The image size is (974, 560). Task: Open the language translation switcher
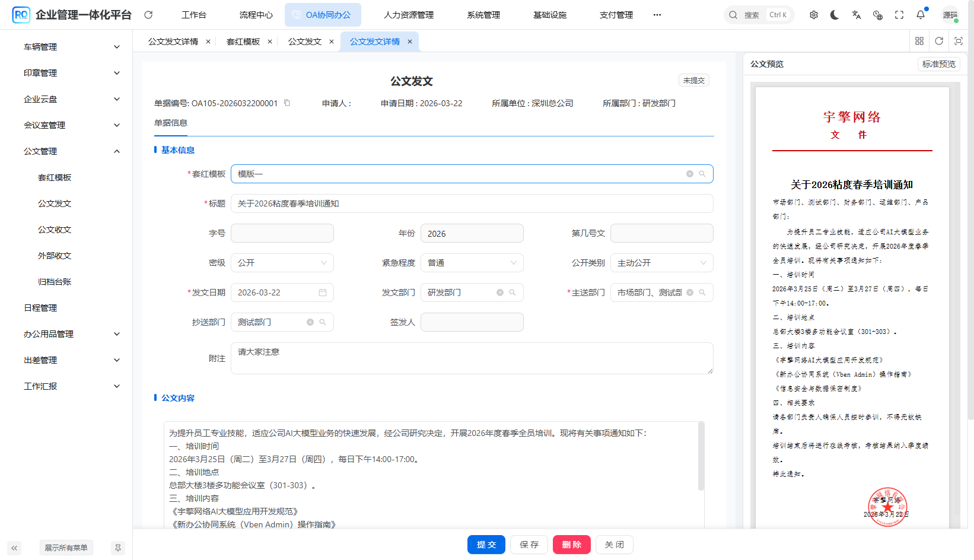856,15
